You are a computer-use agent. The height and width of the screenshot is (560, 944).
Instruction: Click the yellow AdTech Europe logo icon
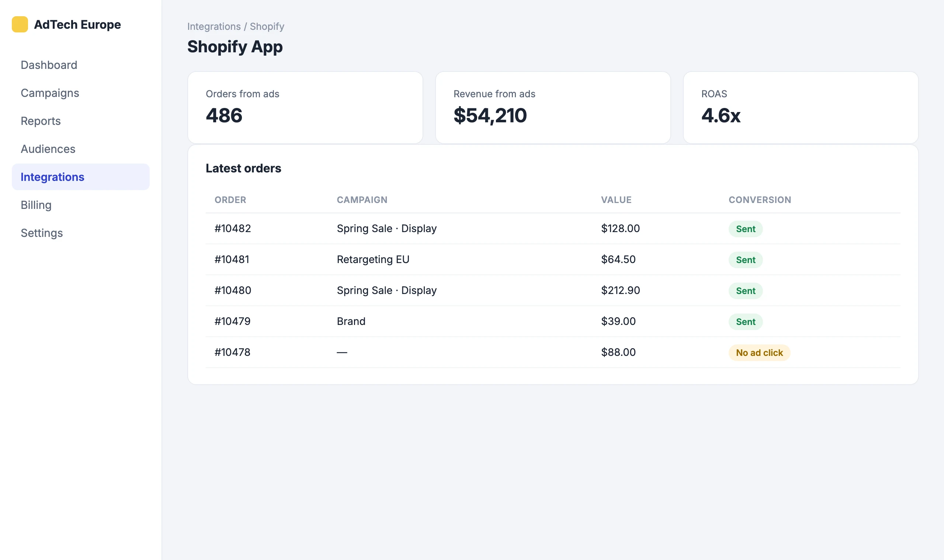pyautogui.click(x=20, y=25)
